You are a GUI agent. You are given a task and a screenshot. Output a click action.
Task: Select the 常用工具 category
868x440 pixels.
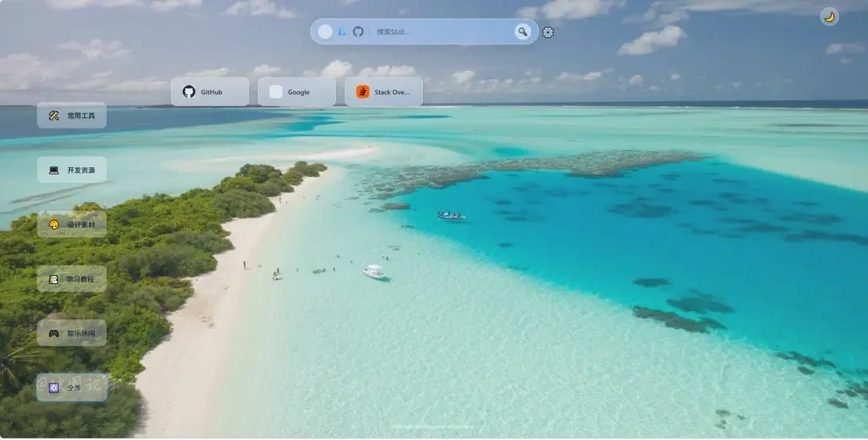tap(72, 115)
